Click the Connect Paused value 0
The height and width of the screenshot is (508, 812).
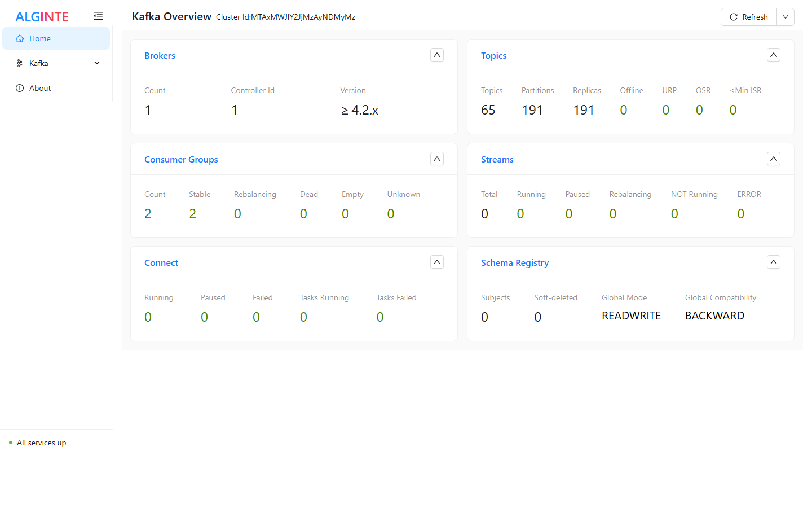pos(204,317)
